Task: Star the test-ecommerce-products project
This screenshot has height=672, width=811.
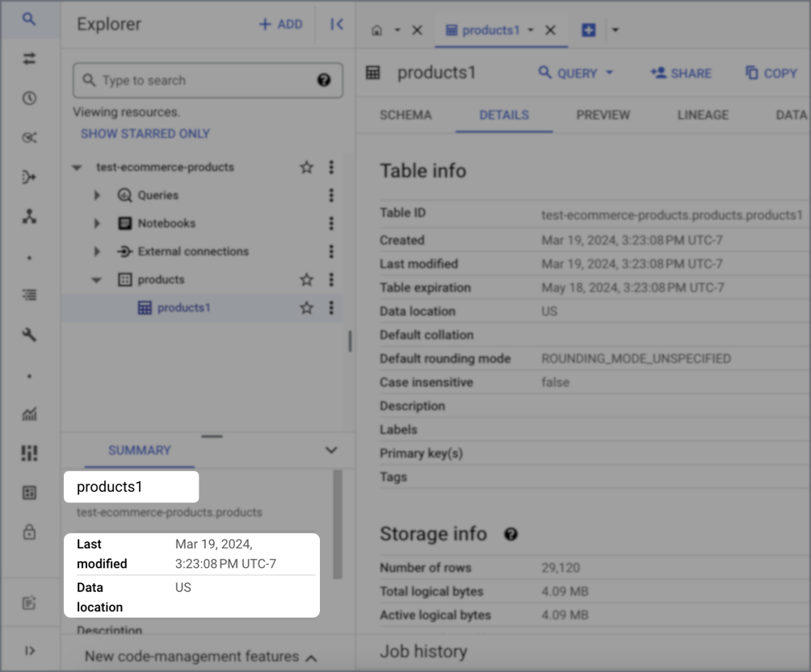Action: click(x=306, y=167)
